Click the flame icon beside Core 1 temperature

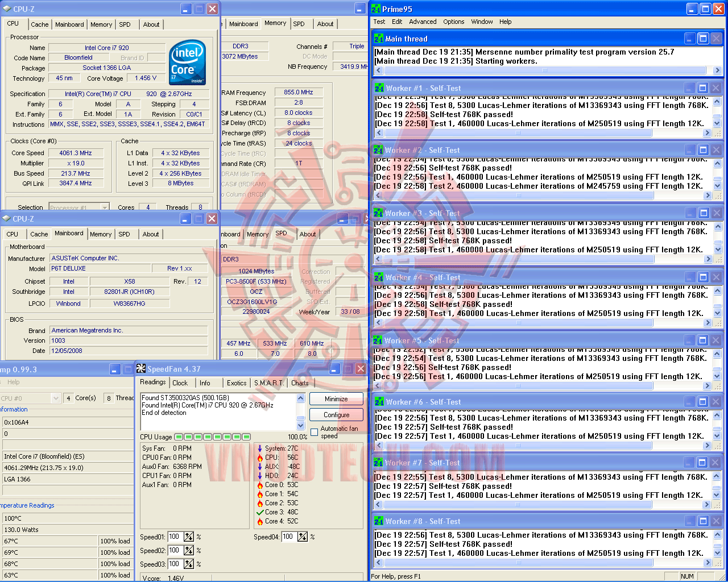[260, 494]
